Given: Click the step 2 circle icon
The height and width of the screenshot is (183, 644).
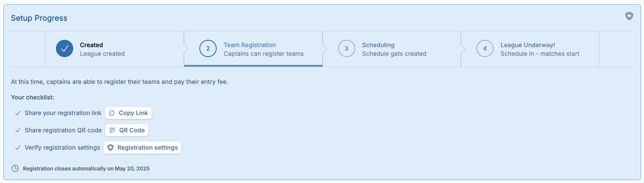Looking at the screenshot, I should pyautogui.click(x=208, y=49).
